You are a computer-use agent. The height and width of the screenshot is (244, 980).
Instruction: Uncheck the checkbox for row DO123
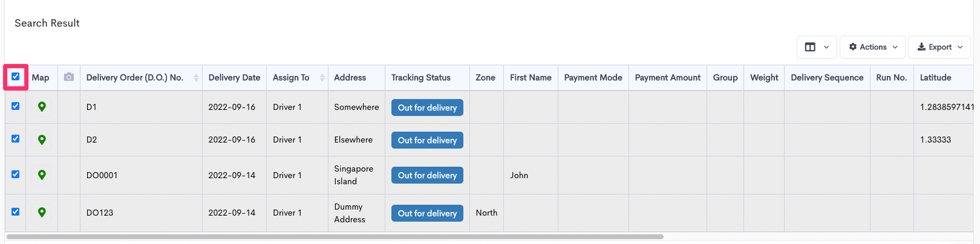[x=16, y=212]
